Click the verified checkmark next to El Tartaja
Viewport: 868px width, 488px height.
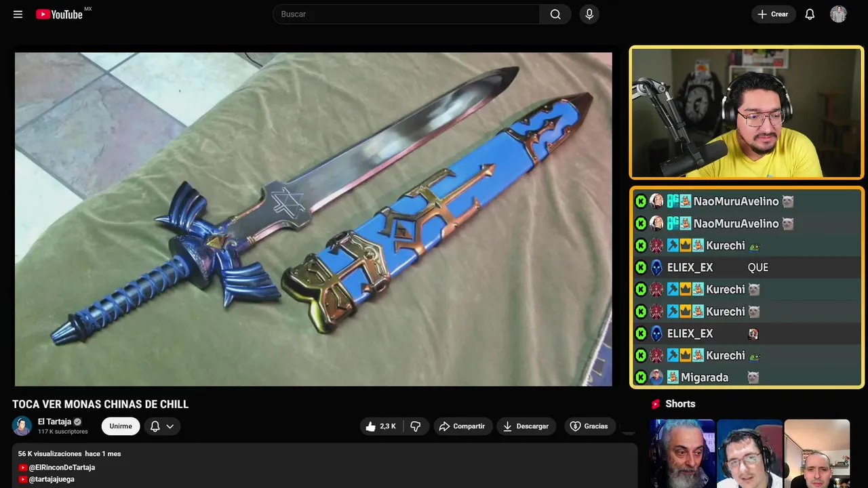77,422
